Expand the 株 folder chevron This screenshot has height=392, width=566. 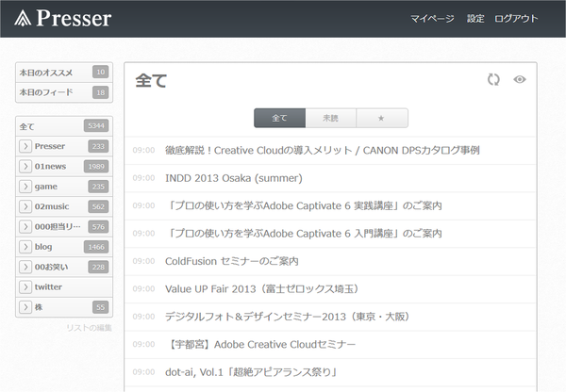25,307
